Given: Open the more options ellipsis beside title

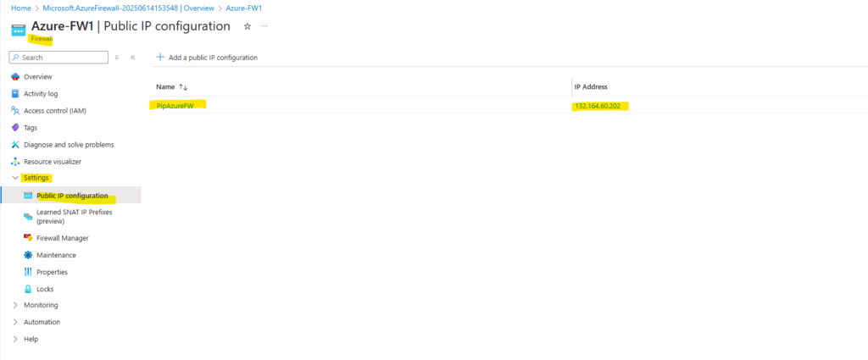Looking at the screenshot, I should click(x=264, y=26).
